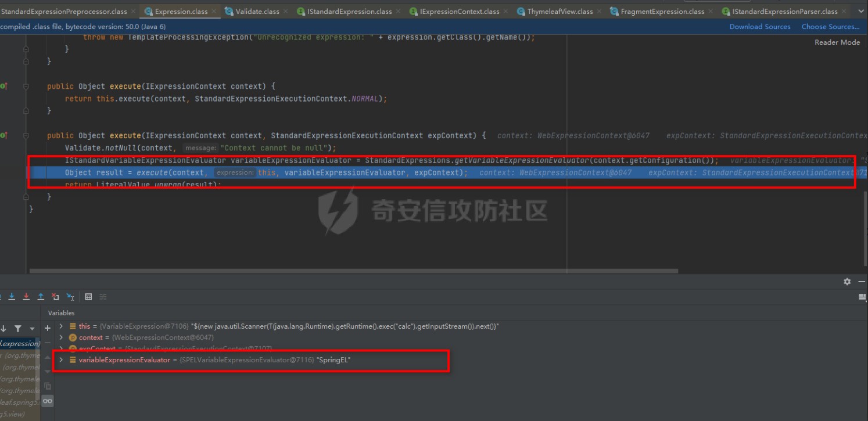Screen dimensions: 868x421
Task: Toggle the show watches glasses icon
Action: pyautogui.click(x=48, y=401)
